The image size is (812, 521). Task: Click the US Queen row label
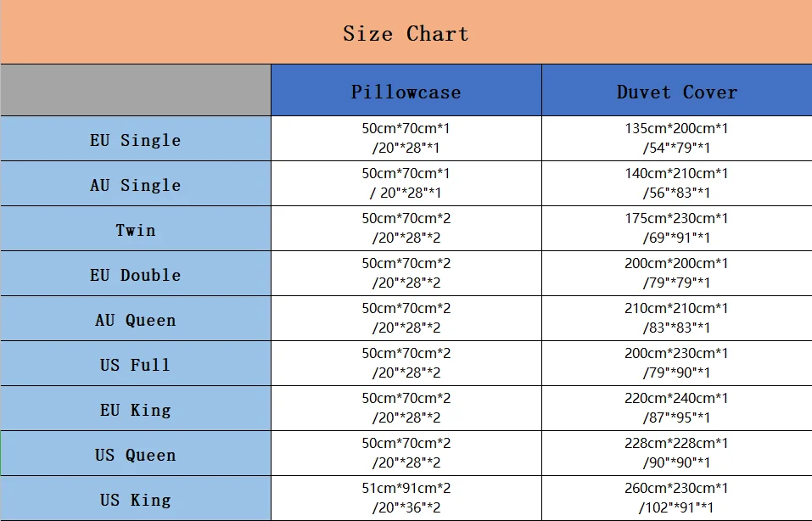[x=135, y=453]
